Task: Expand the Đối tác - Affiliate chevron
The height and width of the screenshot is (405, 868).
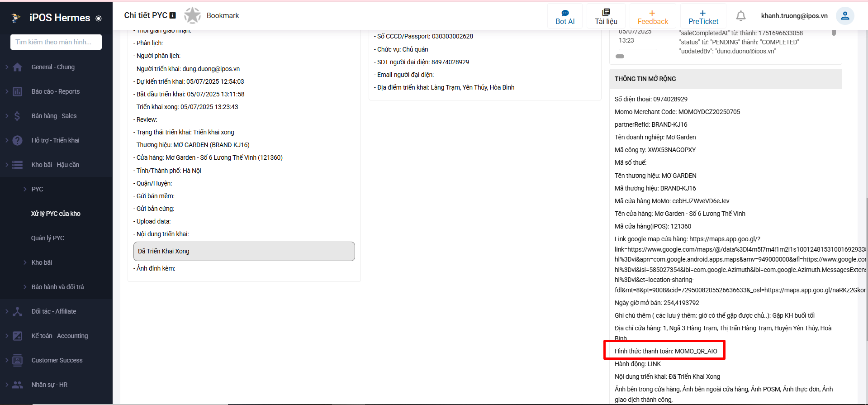Action: point(7,311)
